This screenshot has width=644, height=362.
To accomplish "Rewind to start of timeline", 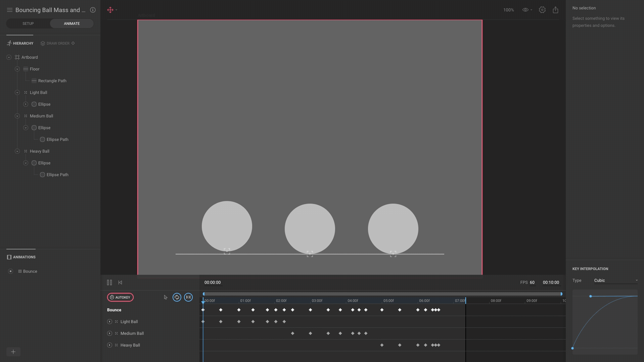I will point(120,282).
